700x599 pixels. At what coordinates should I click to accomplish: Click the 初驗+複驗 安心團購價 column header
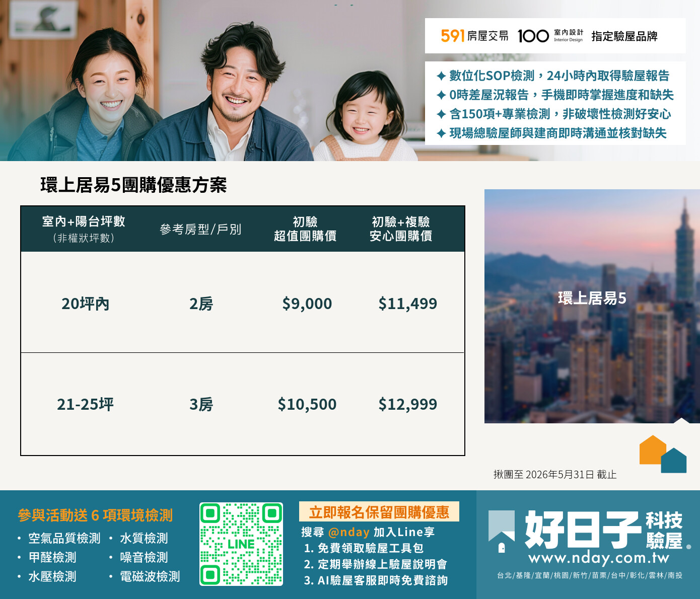[x=401, y=229]
